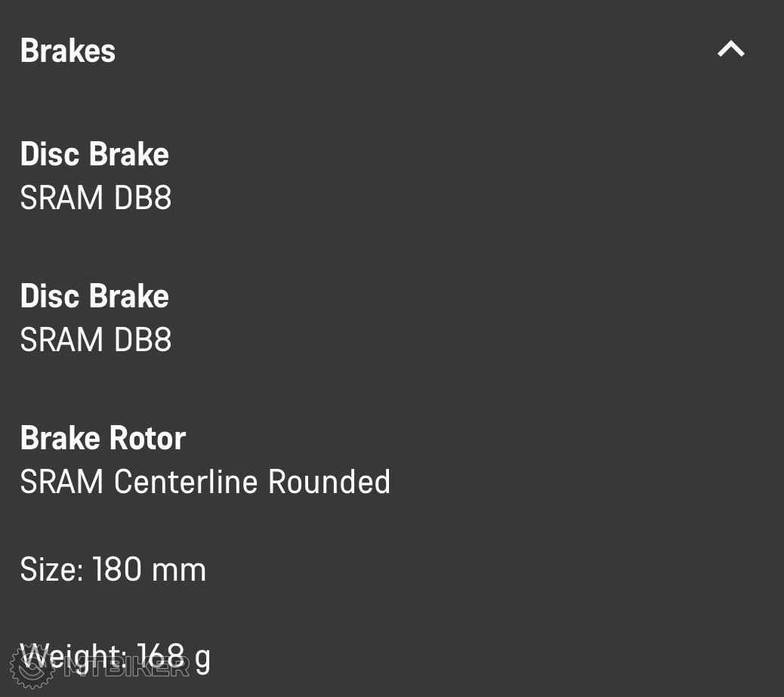Click "SRAM" under the first Disc Brake

pyautogui.click(x=62, y=198)
